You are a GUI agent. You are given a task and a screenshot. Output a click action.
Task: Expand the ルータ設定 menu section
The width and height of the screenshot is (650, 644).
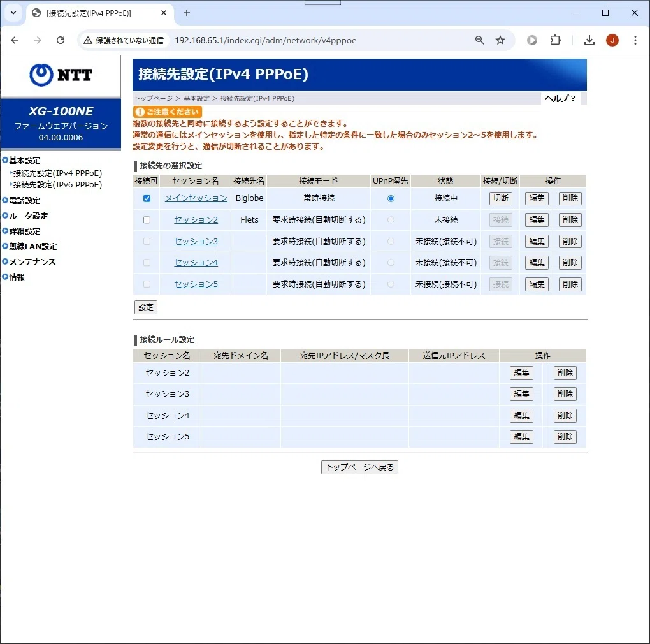click(25, 216)
